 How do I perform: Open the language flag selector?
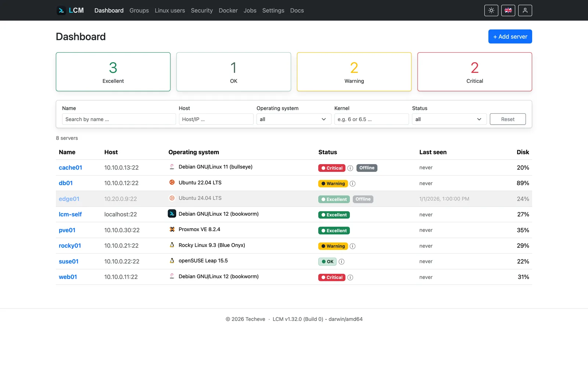(x=508, y=10)
